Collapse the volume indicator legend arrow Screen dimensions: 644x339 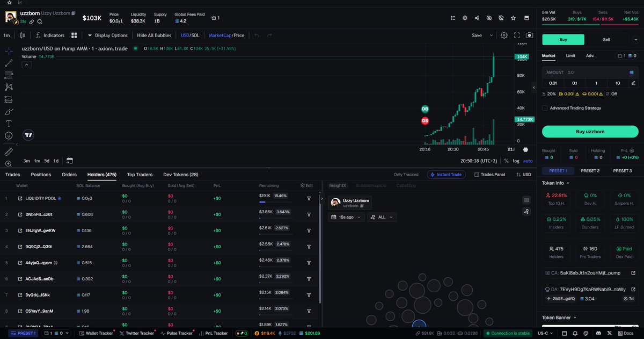click(26, 64)
